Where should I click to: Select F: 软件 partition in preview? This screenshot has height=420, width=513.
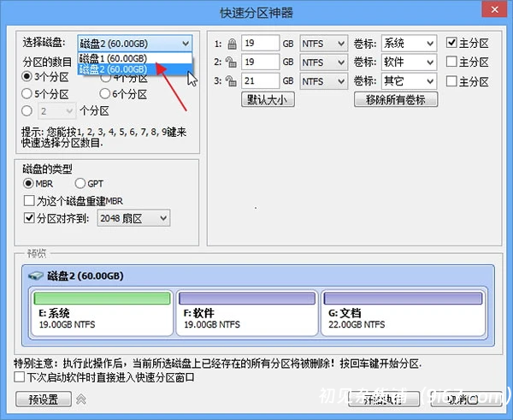(247, 313)
